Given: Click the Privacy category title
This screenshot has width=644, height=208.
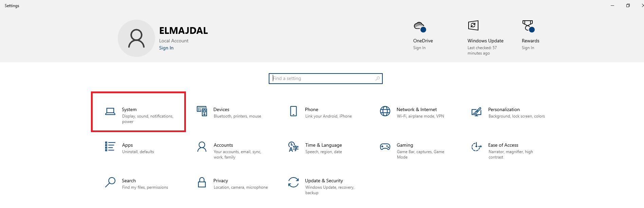Looking at the screenshot, I should pyautogui.click(x=221, y=181).
